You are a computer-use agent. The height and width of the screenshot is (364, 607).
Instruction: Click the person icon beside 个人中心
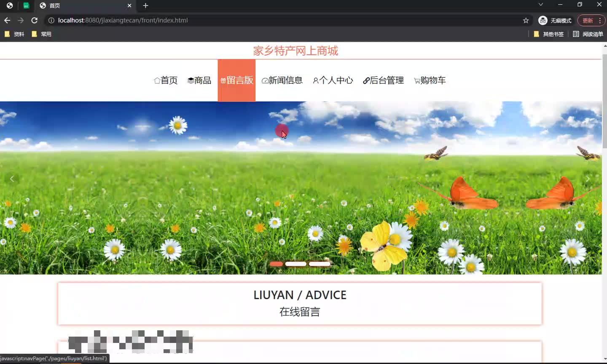point(315,80)
